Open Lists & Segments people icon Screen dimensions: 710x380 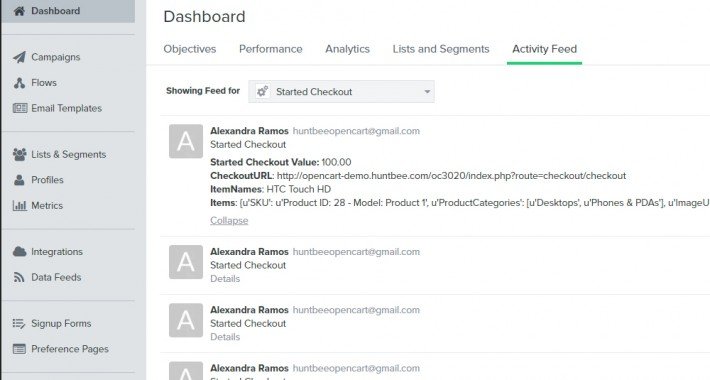19,154
